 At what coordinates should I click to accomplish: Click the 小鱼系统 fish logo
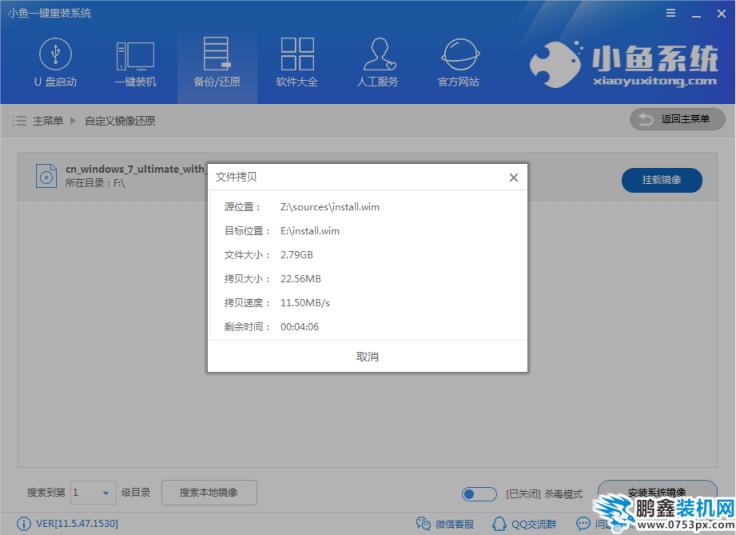coord(555,64)
